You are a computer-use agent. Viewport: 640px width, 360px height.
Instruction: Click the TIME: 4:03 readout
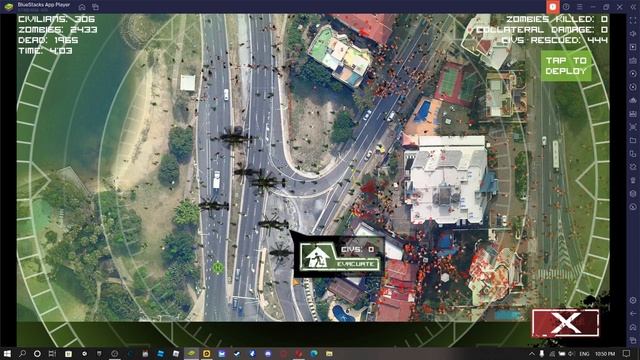pyautogui.click(x=45, y=51)
